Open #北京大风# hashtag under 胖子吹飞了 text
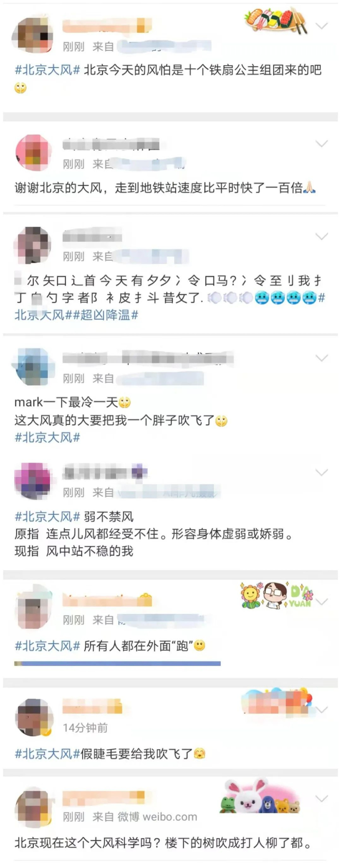 point(47,437)
